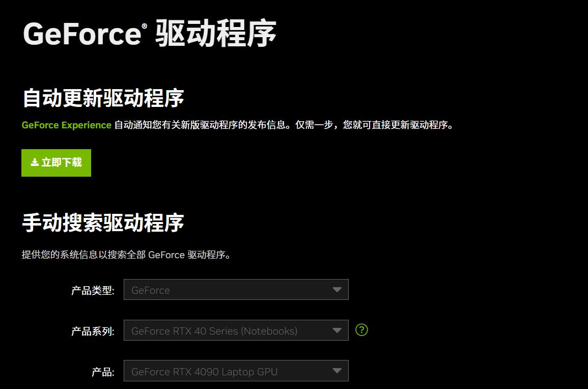Open the 产品类型 dropdown showing GeForce
This screenshot has width=588, height=389.
[236, 290]
